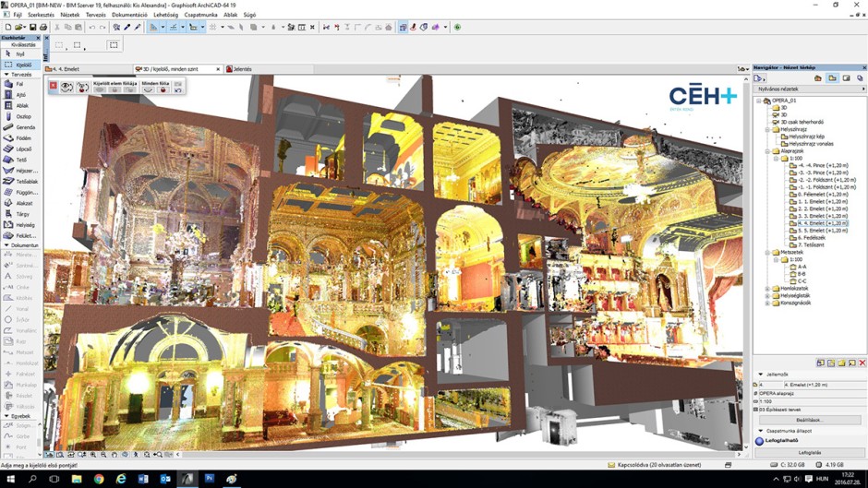Click the Lefoglalás button
This screenshot has width=868, height=488.
pyautogui.click(x=809, y=453)
